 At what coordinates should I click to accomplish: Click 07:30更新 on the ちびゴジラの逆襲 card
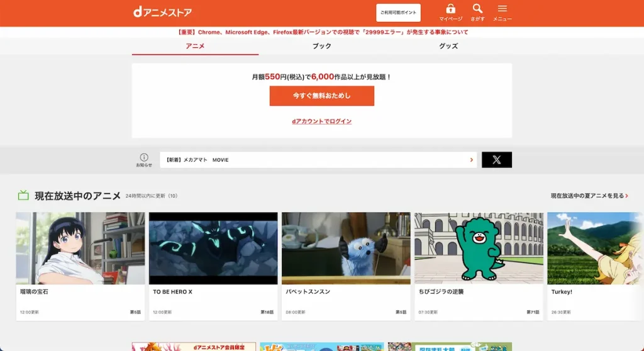pyautogui.click(x=428, y=313)
